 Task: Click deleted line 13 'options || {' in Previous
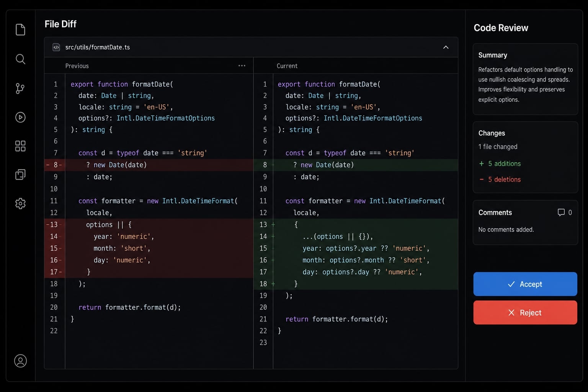pyautogui.click(x=109, y=225)
